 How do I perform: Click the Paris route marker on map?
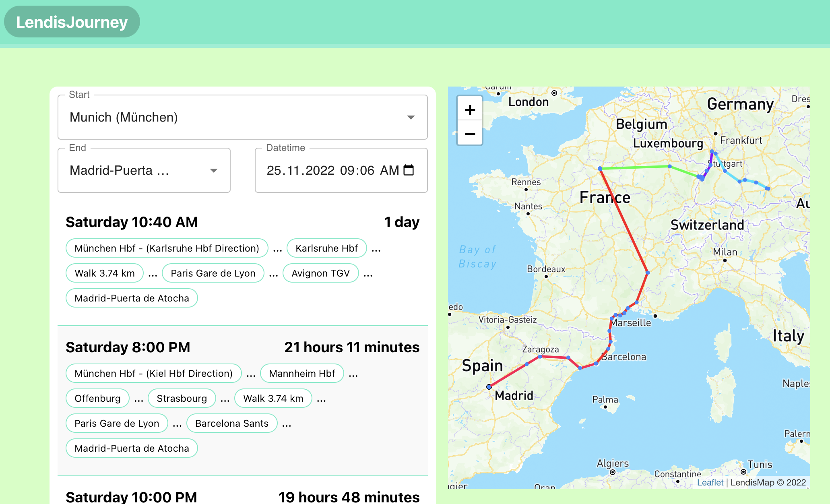tap(600, 169)
